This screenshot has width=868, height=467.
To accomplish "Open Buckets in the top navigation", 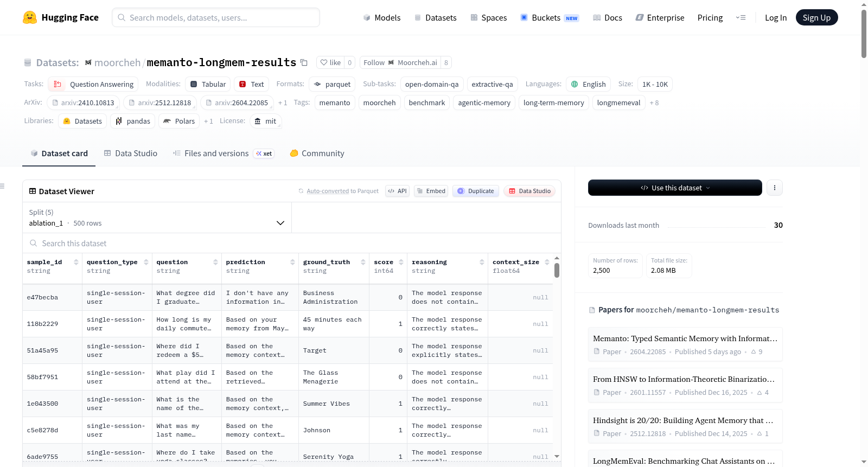I will tap(549, 17).
